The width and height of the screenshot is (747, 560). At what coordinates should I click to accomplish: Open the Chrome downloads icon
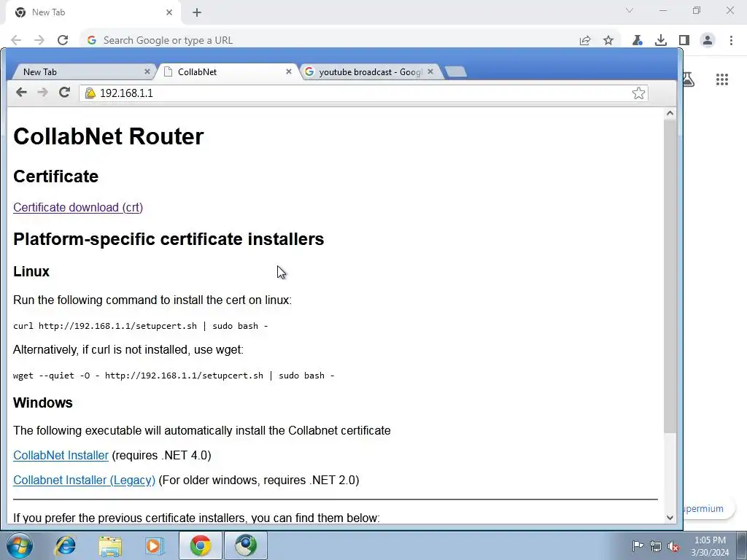[x=661, y=41]
